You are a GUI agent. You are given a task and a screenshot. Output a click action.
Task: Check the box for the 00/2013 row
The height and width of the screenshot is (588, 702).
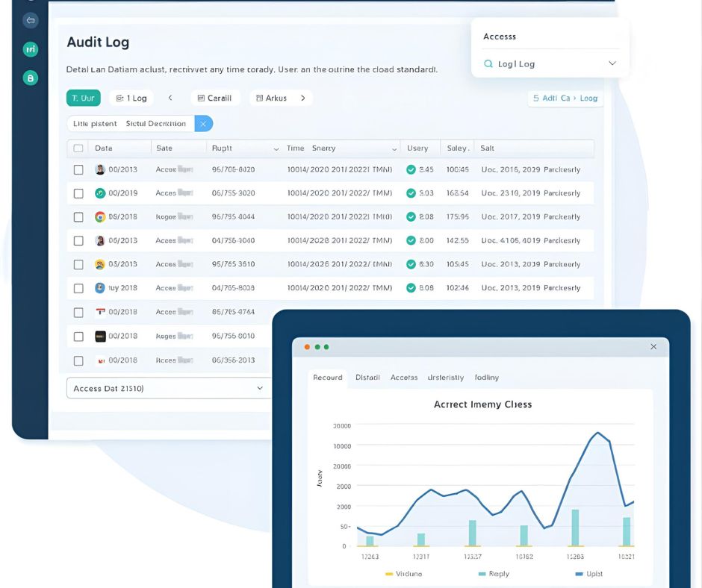78,169
